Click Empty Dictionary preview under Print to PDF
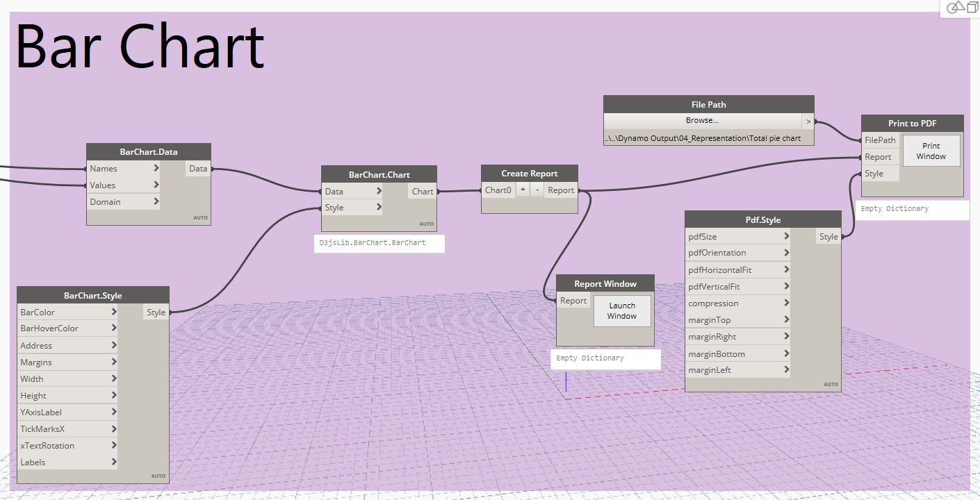 [x=895, y=208]
